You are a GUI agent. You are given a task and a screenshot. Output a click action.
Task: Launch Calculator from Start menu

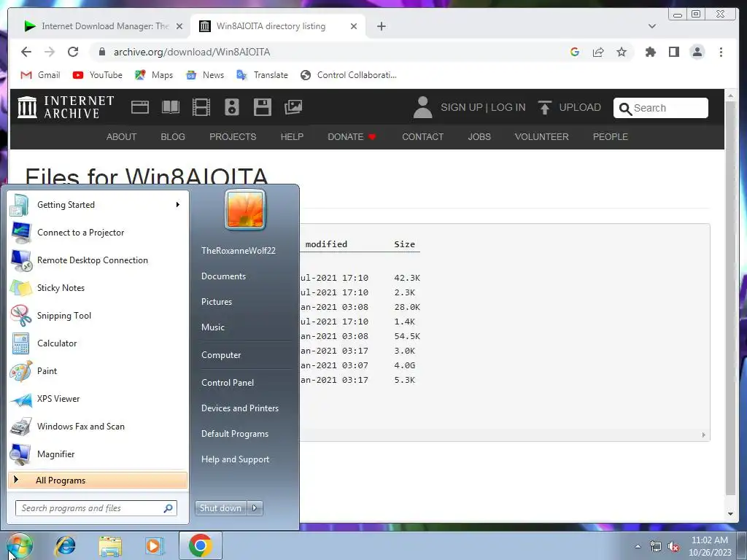[98, 343]
